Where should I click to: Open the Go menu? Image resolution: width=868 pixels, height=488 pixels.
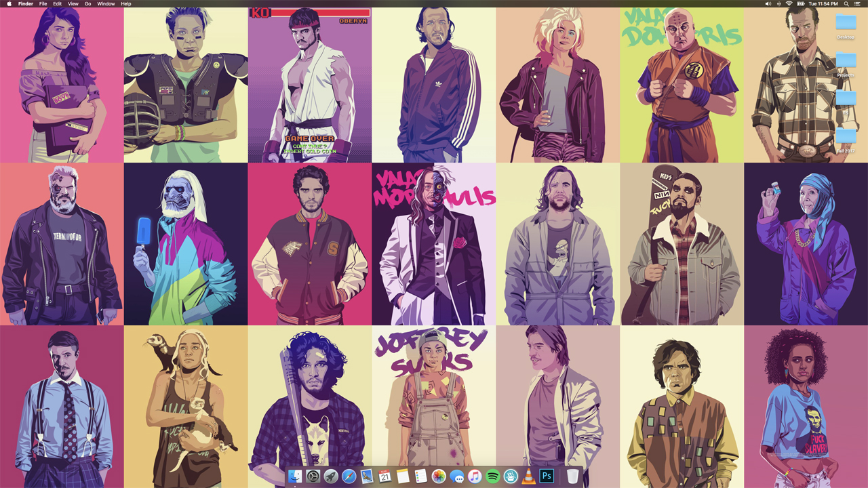[88, 4]
